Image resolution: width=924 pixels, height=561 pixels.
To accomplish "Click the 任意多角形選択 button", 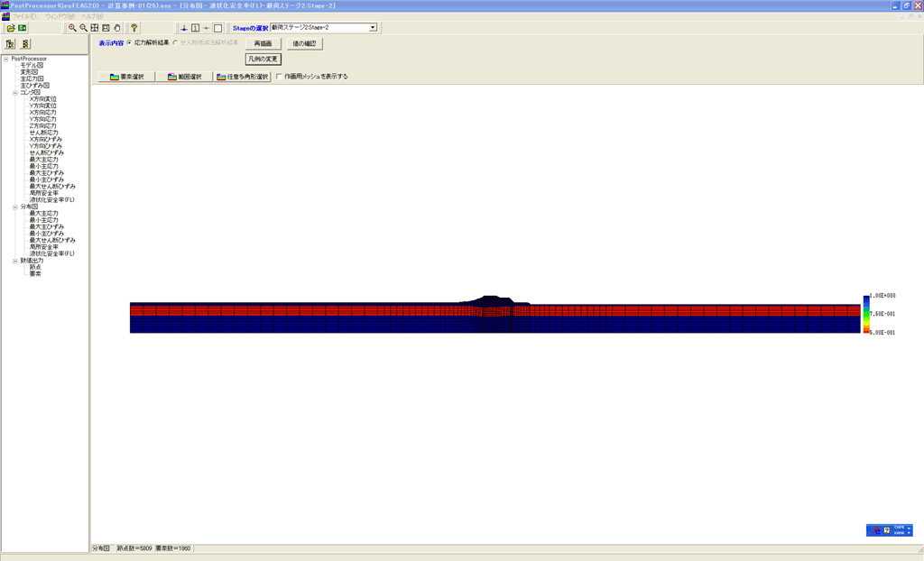I will point(242,77).
